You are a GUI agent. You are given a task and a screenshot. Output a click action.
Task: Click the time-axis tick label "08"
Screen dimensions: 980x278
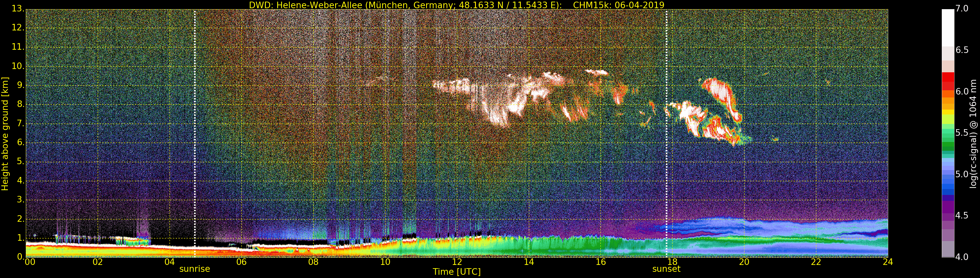coord(313,262)
